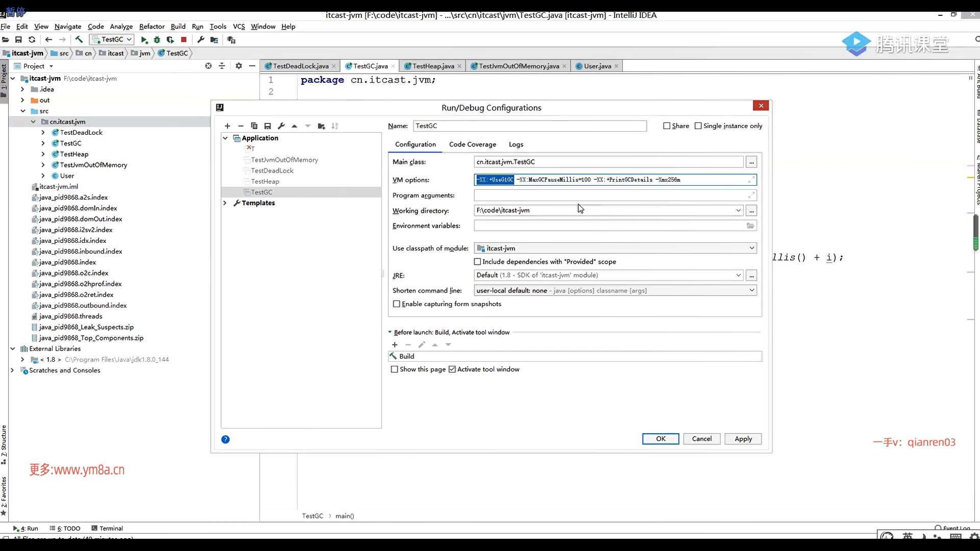This screenshot has width=980, height=551.
Task: Click the help question mark icon
Action: (x=226, y=439)
